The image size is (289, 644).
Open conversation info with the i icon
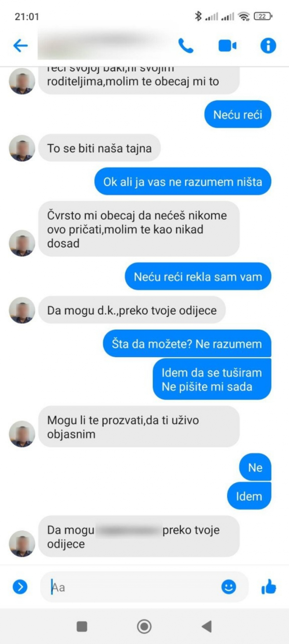[268, 45]
